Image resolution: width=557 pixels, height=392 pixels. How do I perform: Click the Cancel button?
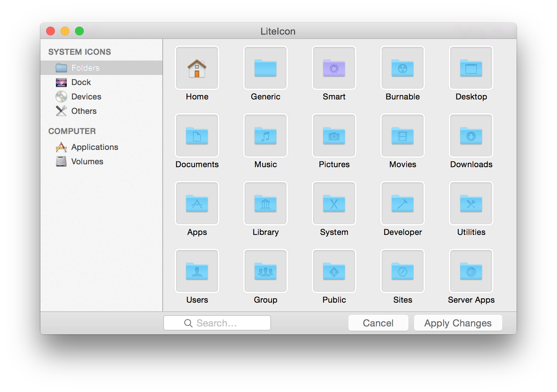click(x=378, y=323)
